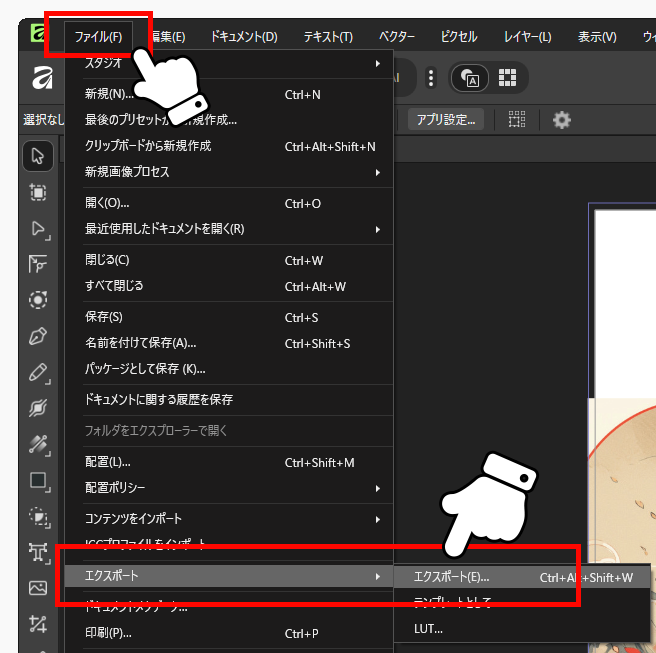
Task: Select the Place Image tool icon
Action: pos(38,588)
